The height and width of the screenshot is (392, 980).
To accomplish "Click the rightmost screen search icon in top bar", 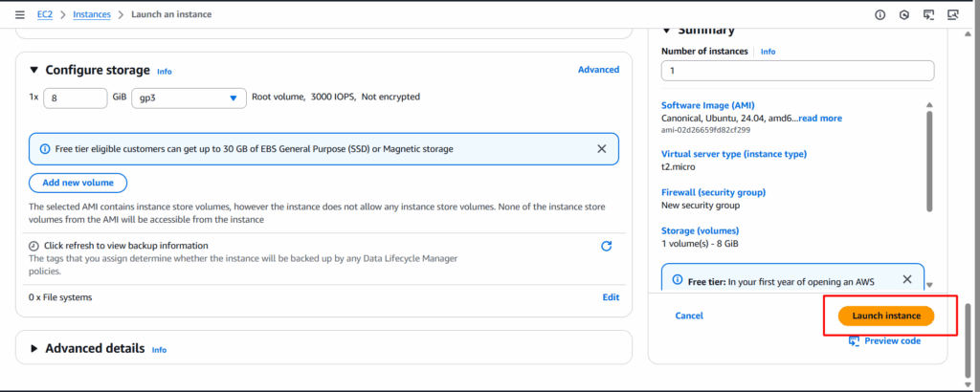I will (952, 15).
